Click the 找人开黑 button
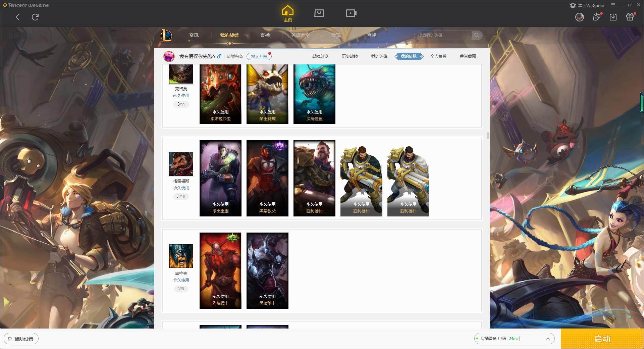 (x=259, y=56)
